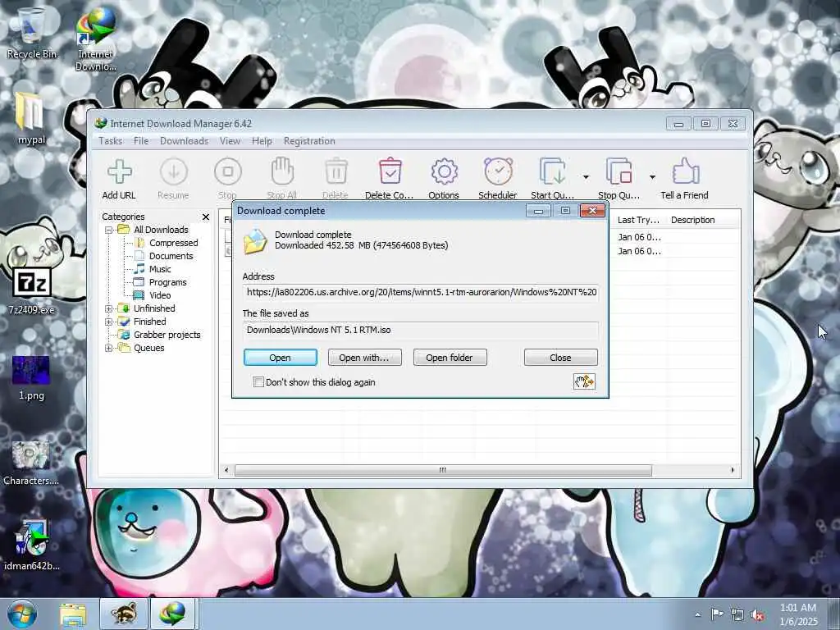840x630 pixels.
Task: Open the View menu
Action: pyautogui.click(x=230, y=141)
